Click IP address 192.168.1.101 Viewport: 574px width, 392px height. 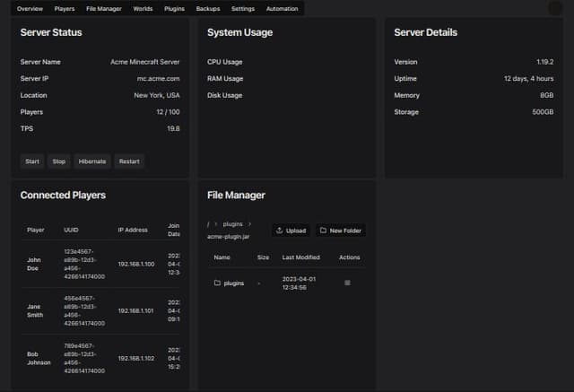(x=135, y=310)
